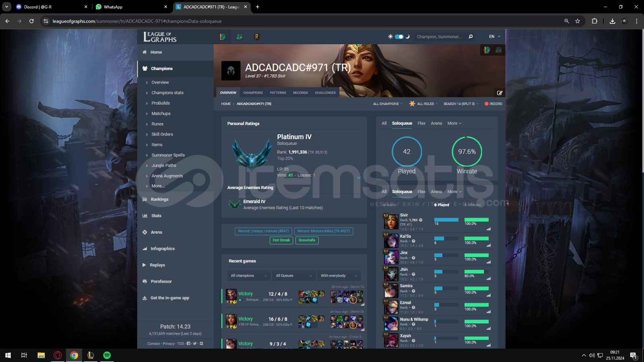Open Spotify from the taskbar
The height and width of the screenshot is (362, 644).
tap(107, 355)
